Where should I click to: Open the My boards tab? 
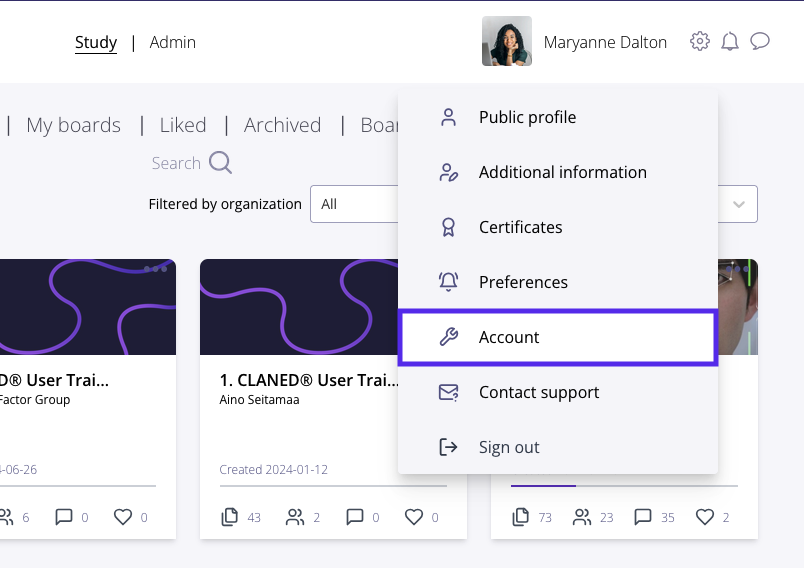(x=73, y=125)
